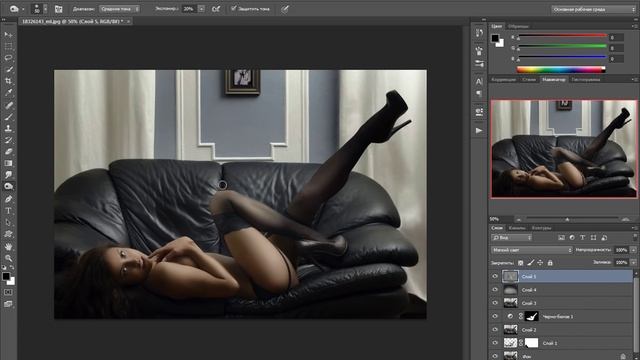Hide layer Слой 1 with eye icon
The width and height of the screenshot is (640, 360).
coord(495,343)
